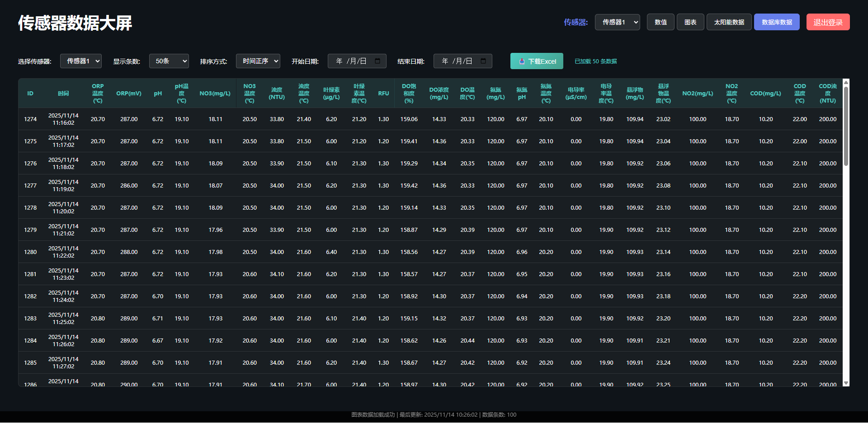868x423 pixels.
Task: Expand the top 传感器1 sensor dropdown
Action: pyautogui.click(x=617, y=22)
